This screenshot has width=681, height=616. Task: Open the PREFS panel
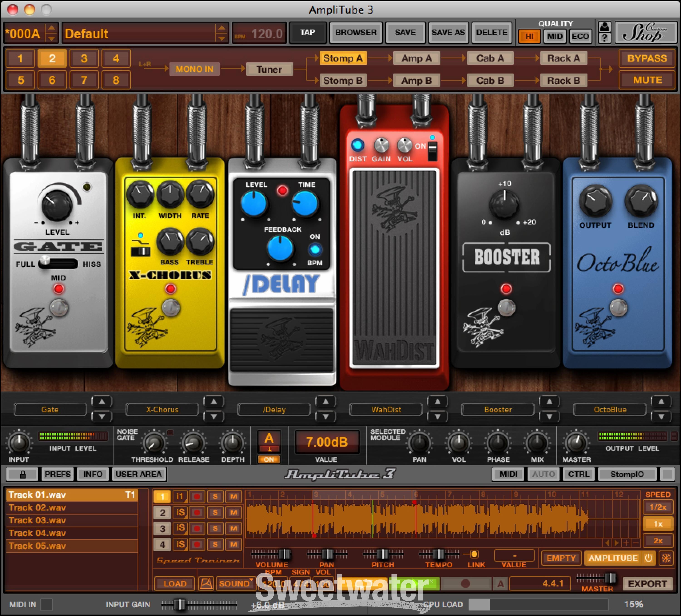click(57, 474)
